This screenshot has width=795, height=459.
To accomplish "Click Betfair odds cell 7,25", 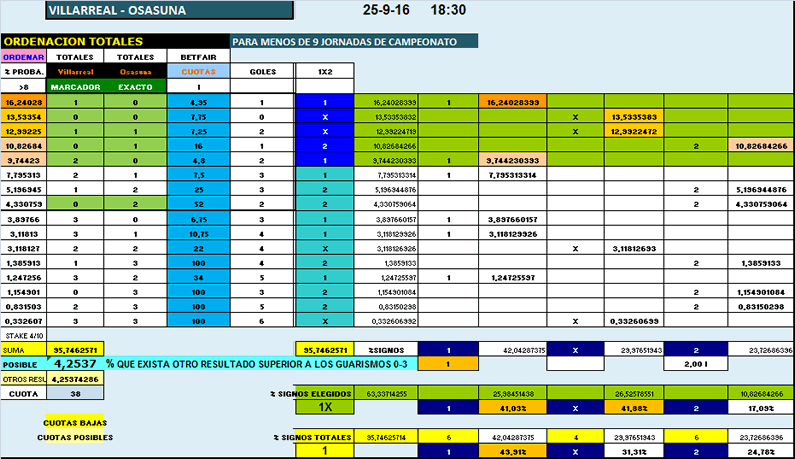I will [198, 131].
